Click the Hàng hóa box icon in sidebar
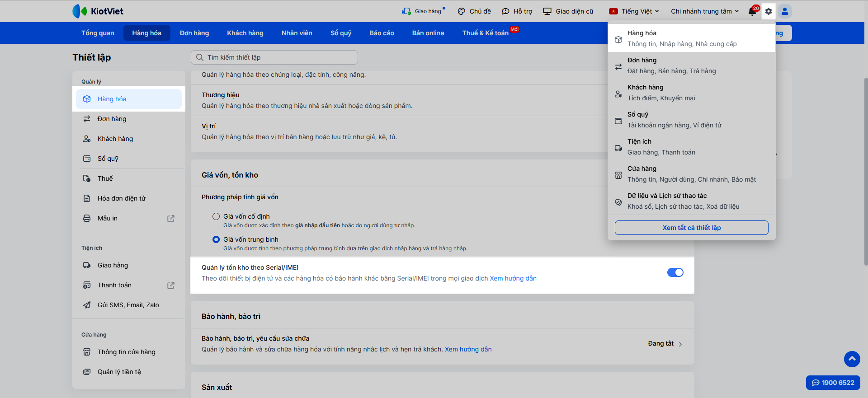Screen dimensions: 868x398 87,99
